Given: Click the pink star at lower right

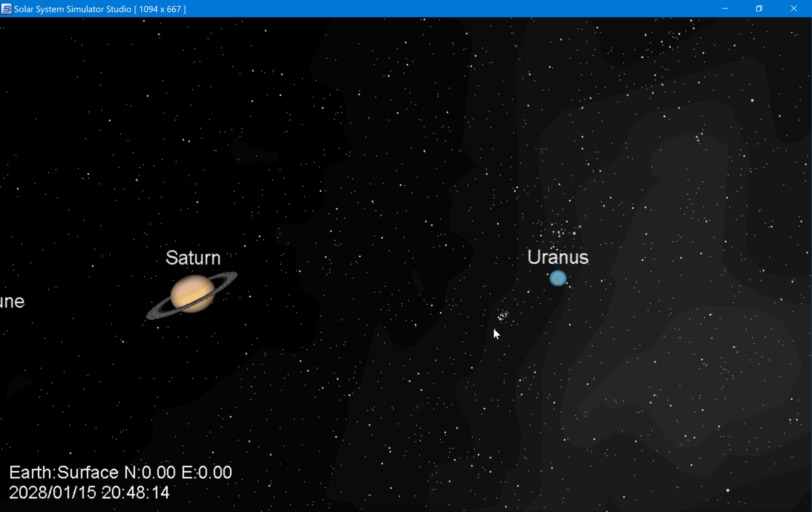Looking at the screenshot, I should (x=727, y=490).
